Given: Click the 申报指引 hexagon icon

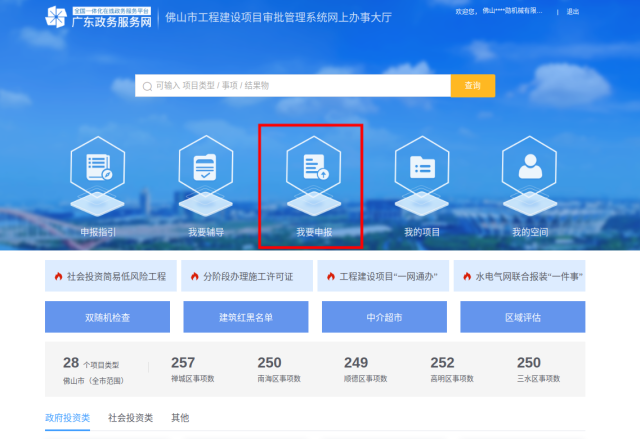Looking at the screenshot, I should tap(98, 168).
